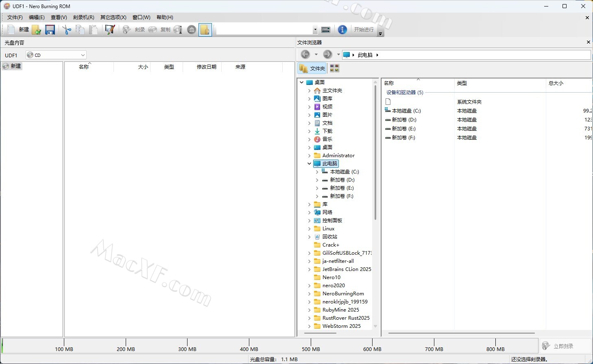Viewport: 593px width, 364px height.
Task: Select 新加卷 (E:) in the drive list
Action: coord(403,129)
